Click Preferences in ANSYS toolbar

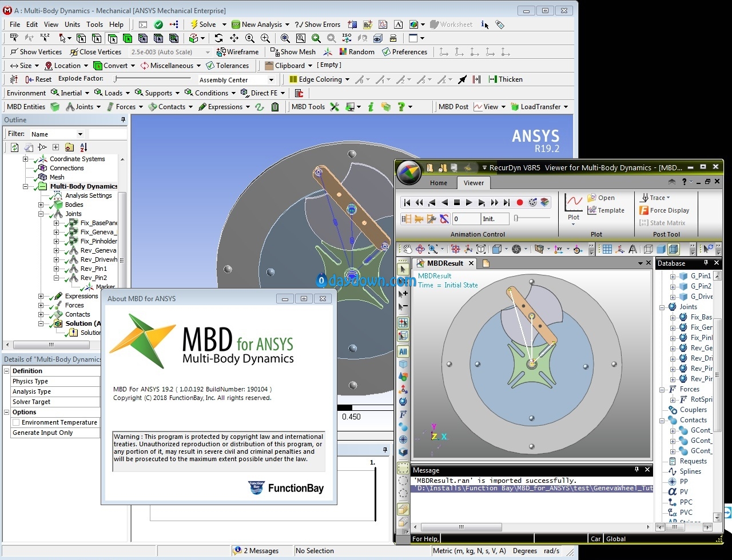pos(404,52)
